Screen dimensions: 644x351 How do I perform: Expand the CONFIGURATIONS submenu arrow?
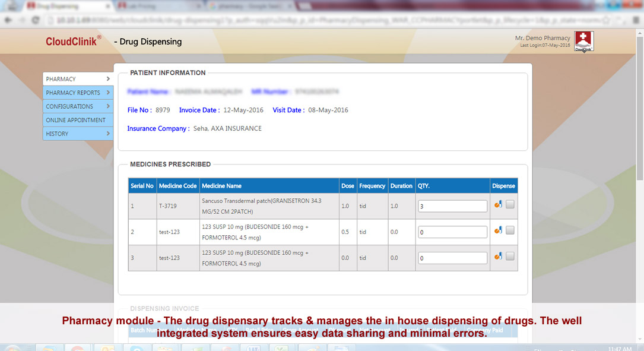108,106
